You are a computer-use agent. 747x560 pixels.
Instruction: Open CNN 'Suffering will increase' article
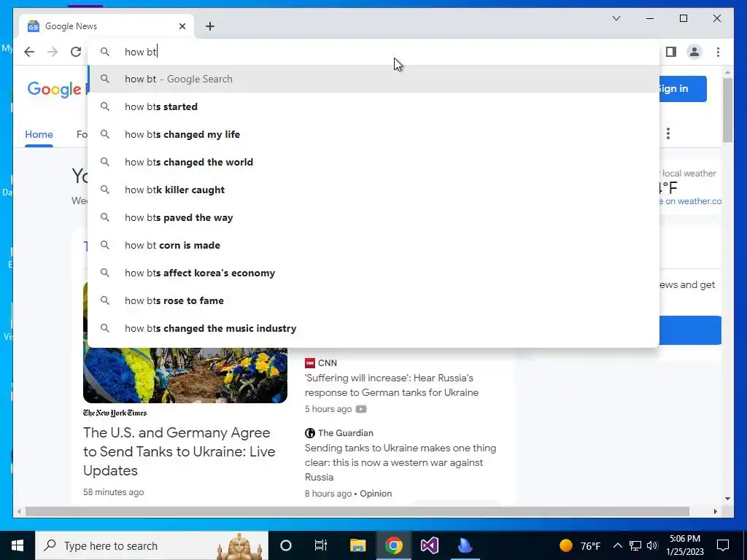(x=392, y=385)
